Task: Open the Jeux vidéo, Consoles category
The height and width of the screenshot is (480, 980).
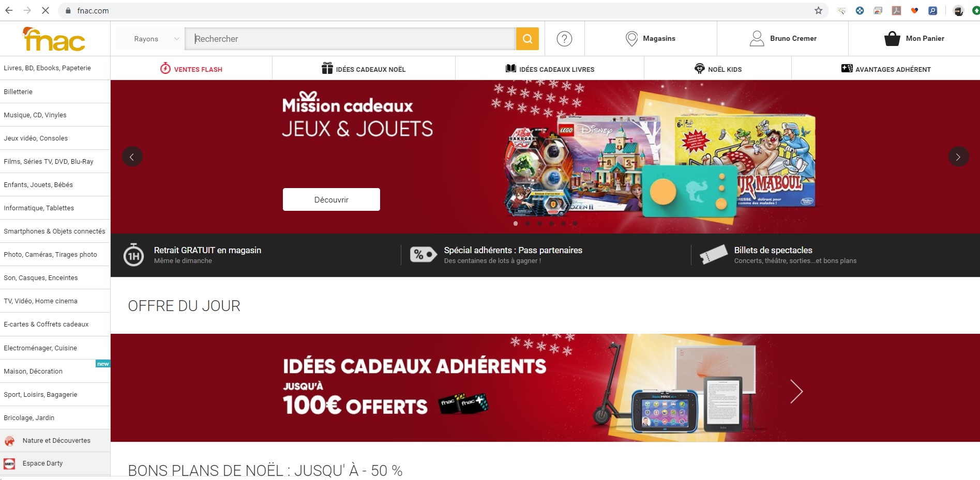Action: coord(36,138)
